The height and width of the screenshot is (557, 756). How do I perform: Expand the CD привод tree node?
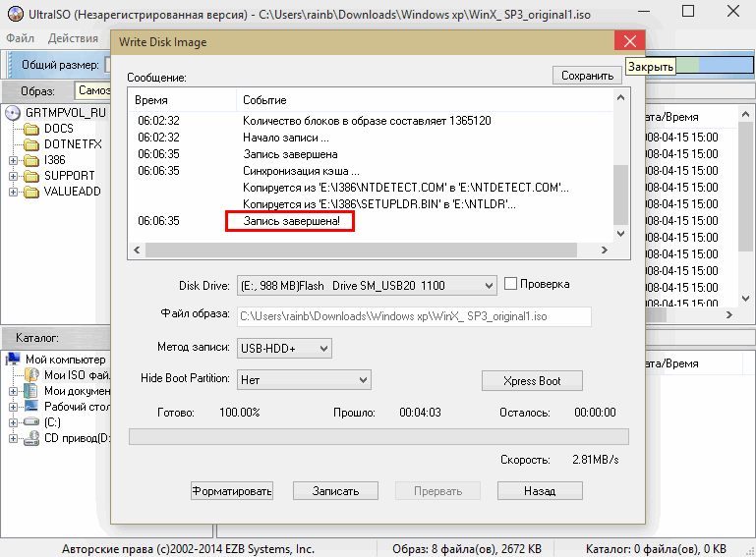13,438
